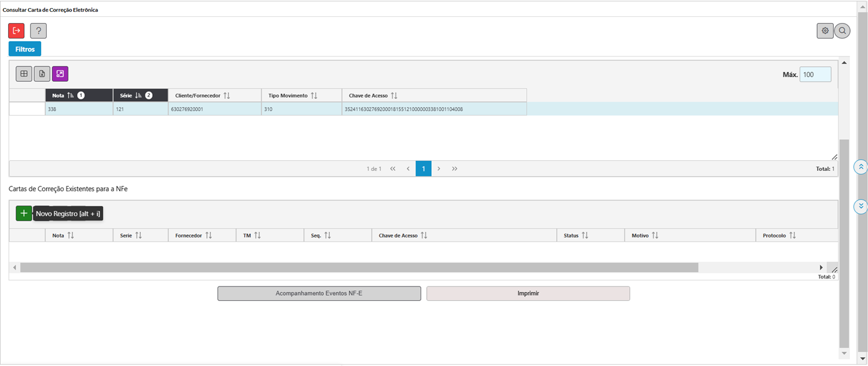Open settings via the gear icon
The width and height of the screenshot is (868, 366).
(x=825, y=30)
